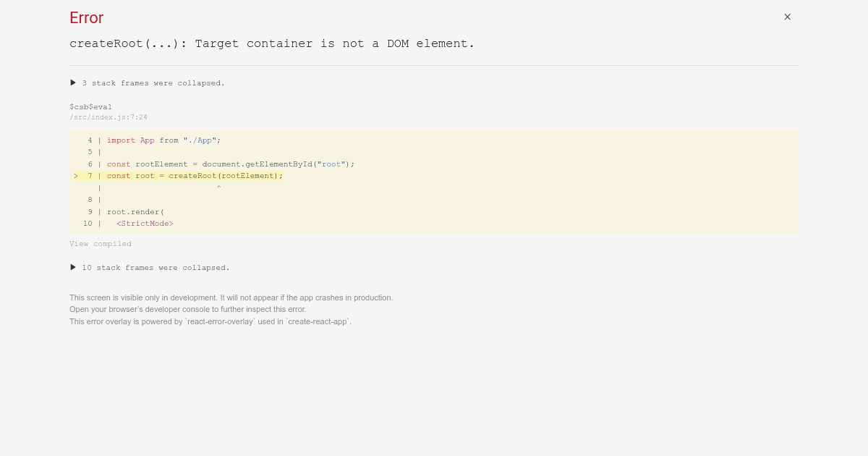The image size is (868, 456).
Task: Click the highlighted line 7 createRoot code
Action: coord(195,176)
